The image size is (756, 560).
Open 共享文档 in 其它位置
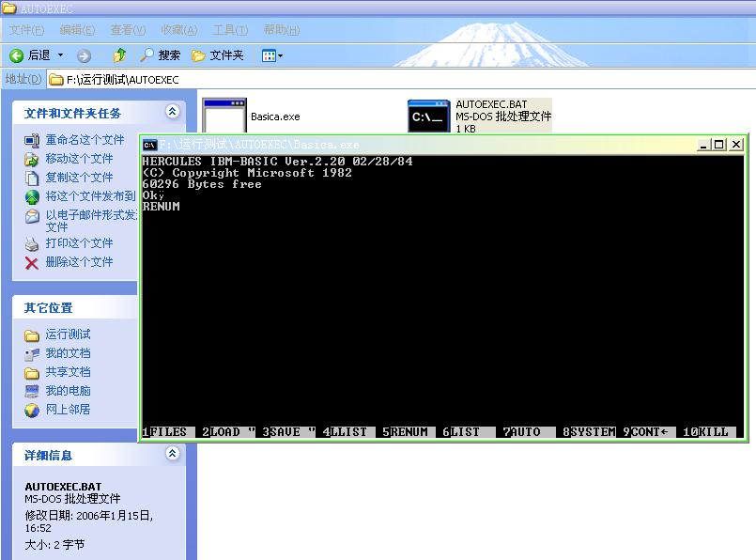pyautogui.click(x=68, y=372)
